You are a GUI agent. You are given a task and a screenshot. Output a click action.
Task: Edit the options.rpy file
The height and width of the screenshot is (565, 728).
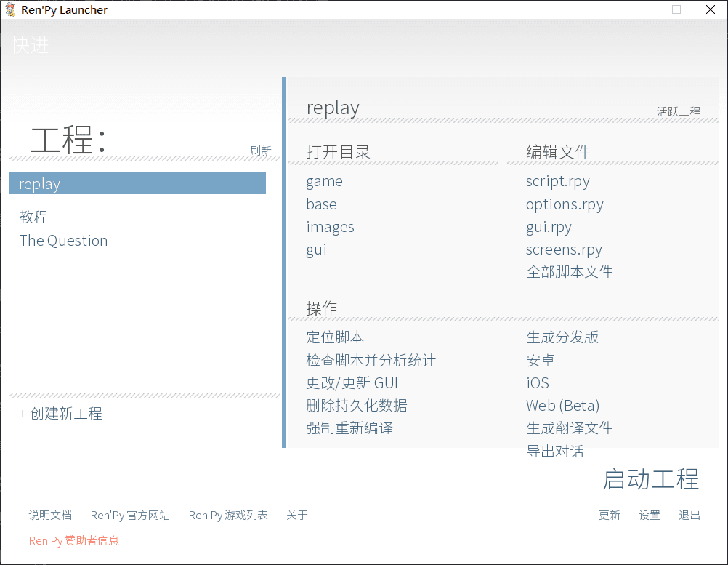(565, 204)
